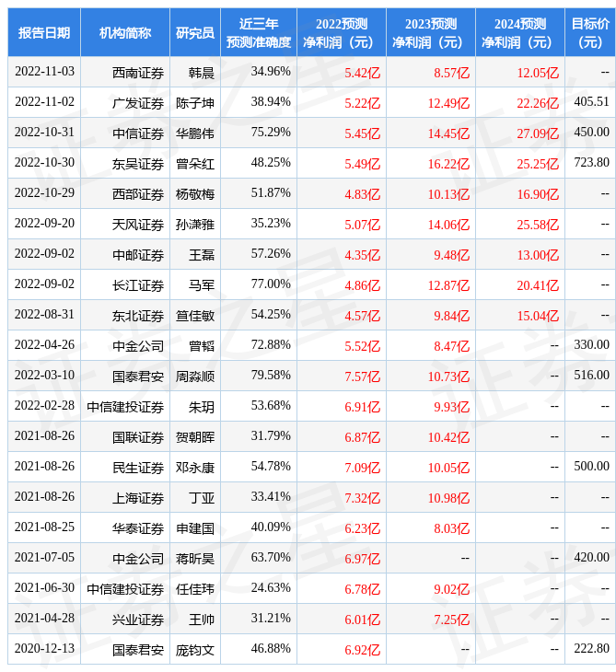Click the 2022预测净利润 column header
This screenshot has height=672, width=616.
point(342,32)
